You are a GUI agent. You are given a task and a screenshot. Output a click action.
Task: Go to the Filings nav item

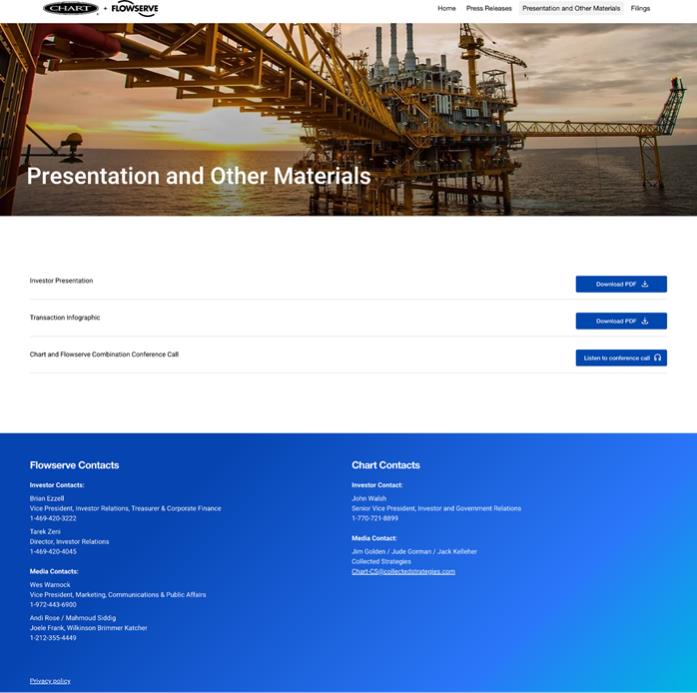(640, 8)
